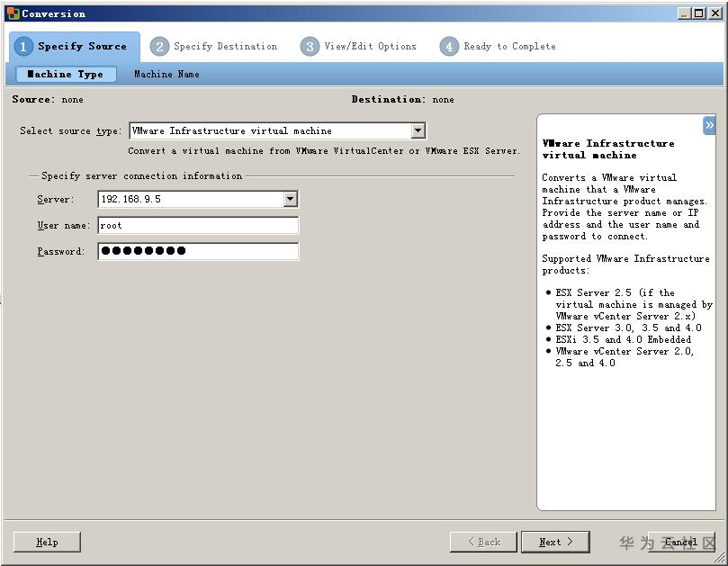Click the 'User name:' field label

click(64, 226)
